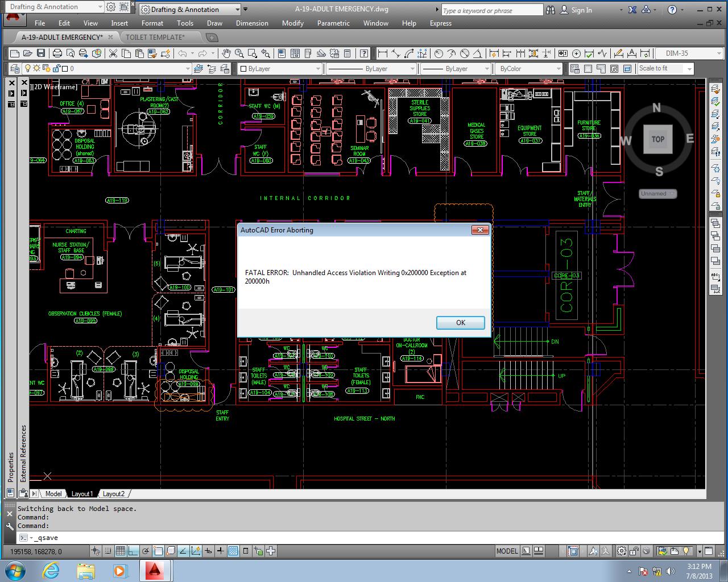Viewport: 728px width, 582px height.
Task: Toggle Grid Display in status bar
Action: [x=121, y=551]
